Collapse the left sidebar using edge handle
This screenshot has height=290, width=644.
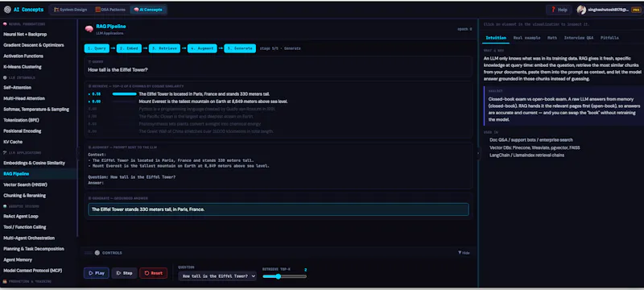point(78,153)
